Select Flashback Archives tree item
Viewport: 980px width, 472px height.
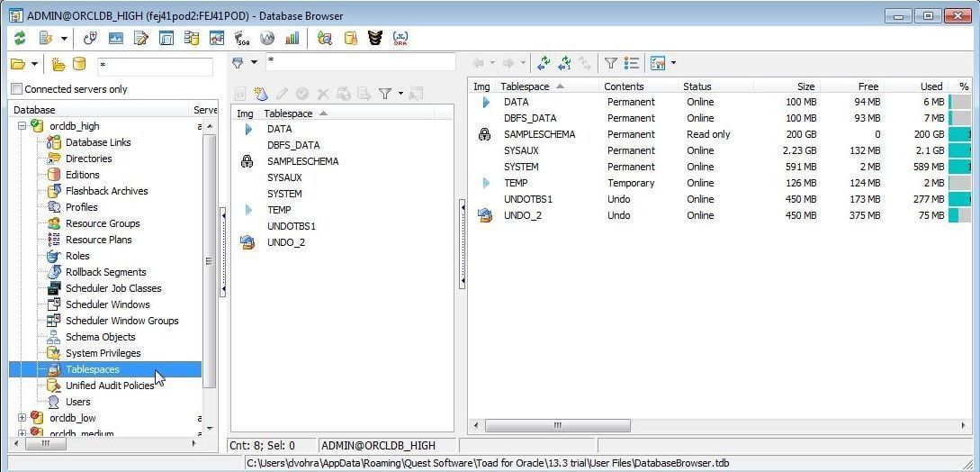pyautogui.click(x=107, y=191)
